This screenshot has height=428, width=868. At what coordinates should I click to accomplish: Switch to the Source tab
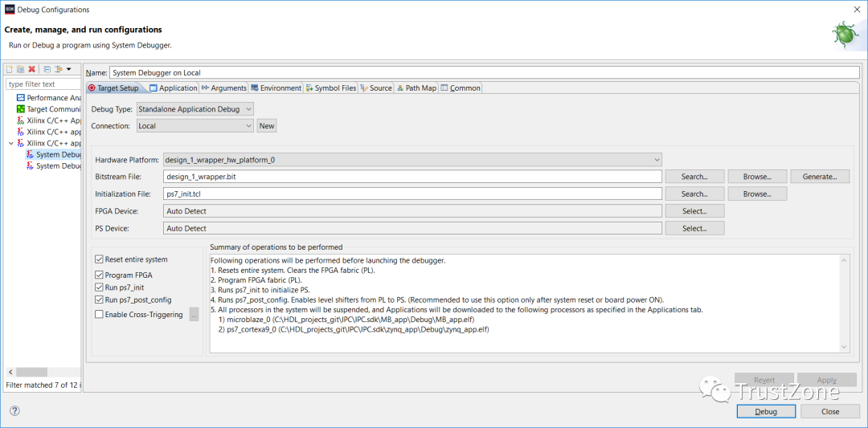(376, 88)
